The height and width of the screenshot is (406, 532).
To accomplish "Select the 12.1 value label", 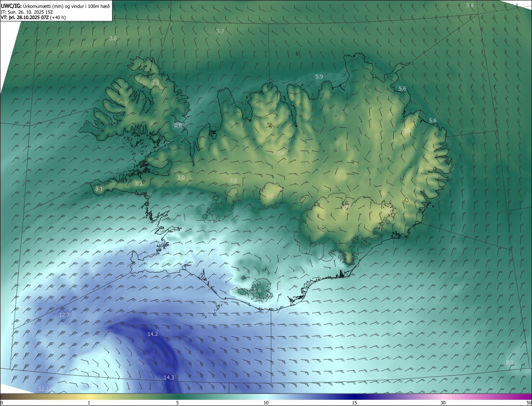I will 44,389.
